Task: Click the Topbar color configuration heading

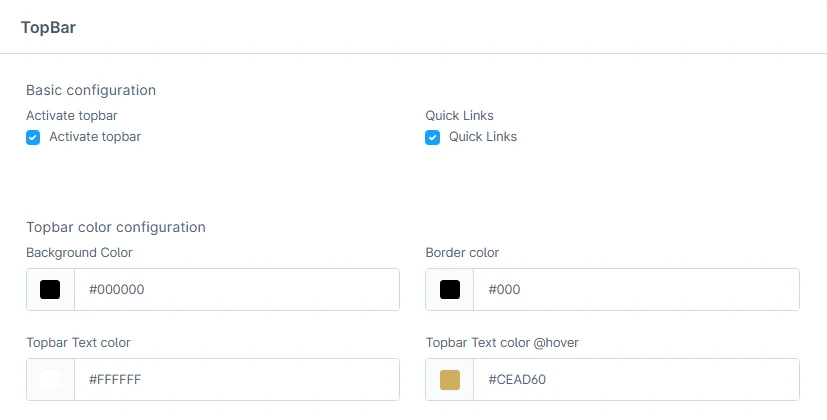Action: [116, 227]
